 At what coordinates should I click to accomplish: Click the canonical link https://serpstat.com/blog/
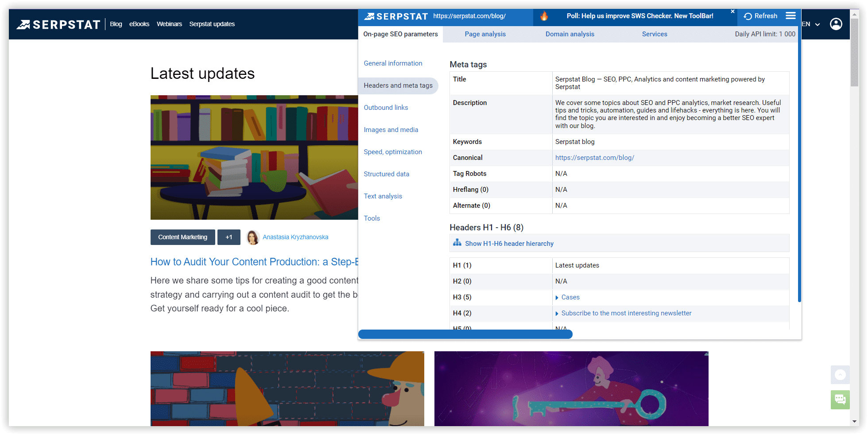tap(594, 158)
